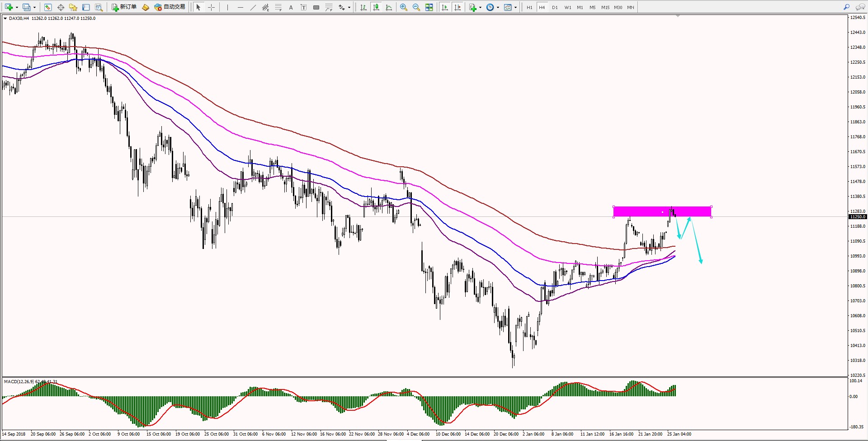
Task: Open the indicators list dropdown arrow
Action: (480, 7)
